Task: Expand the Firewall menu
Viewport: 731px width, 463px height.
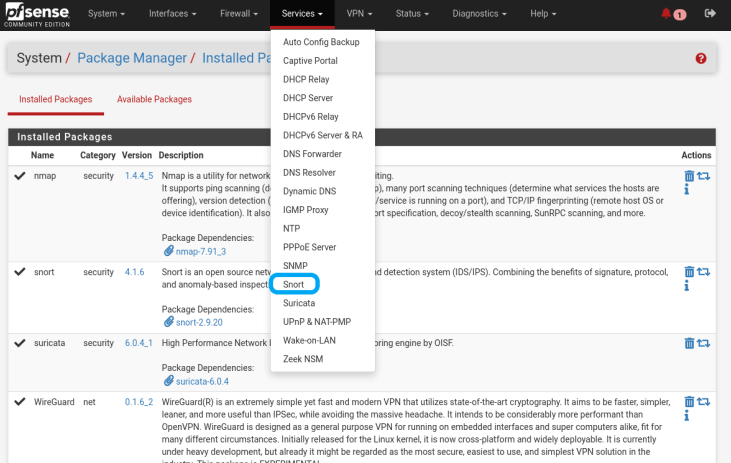Action: (239, 14)
